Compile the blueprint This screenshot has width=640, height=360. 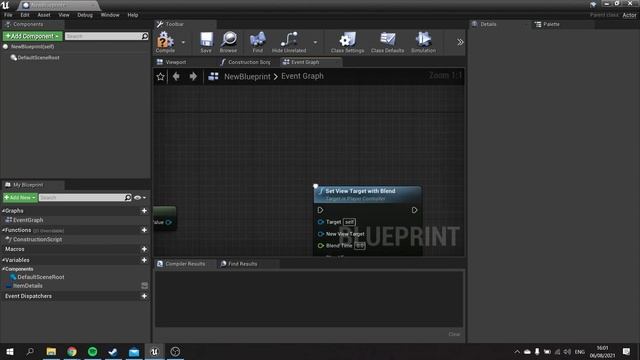[x=165, y=42]
